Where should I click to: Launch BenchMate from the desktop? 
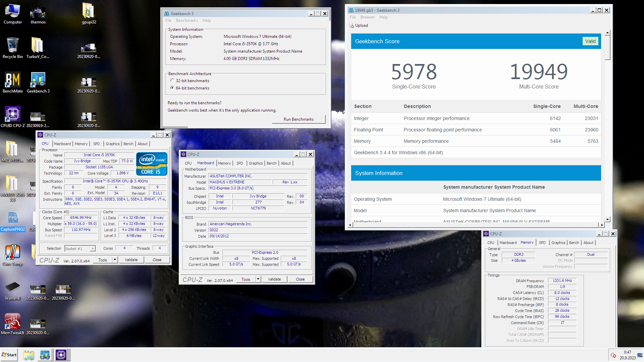coord(12,83)
